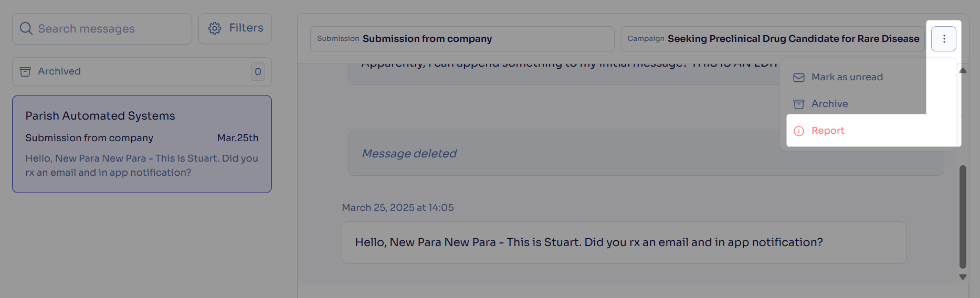Viewport: 980px width, 298px height.
Task: Click the Seeking Preclinical Drug Candidate campaign field
Action: [772, 39]
